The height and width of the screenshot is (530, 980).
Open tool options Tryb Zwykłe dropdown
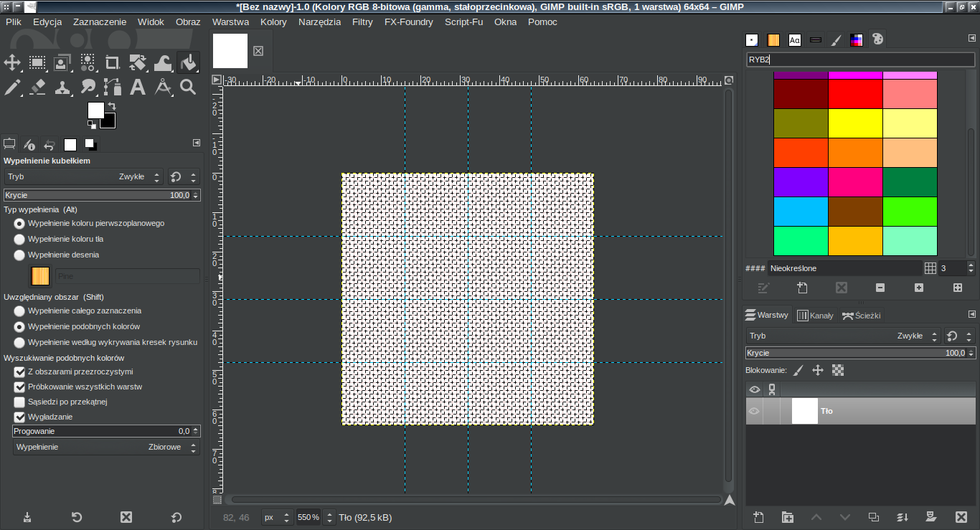pyautogui.click(x=84, y=176)
